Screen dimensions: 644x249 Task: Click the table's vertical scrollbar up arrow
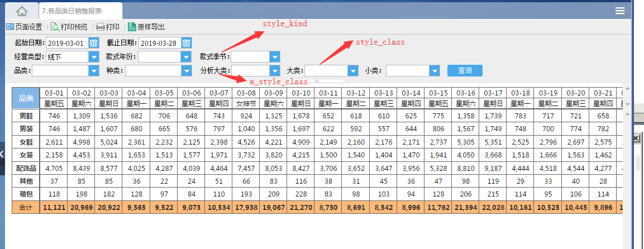click(x=627, y=88)
